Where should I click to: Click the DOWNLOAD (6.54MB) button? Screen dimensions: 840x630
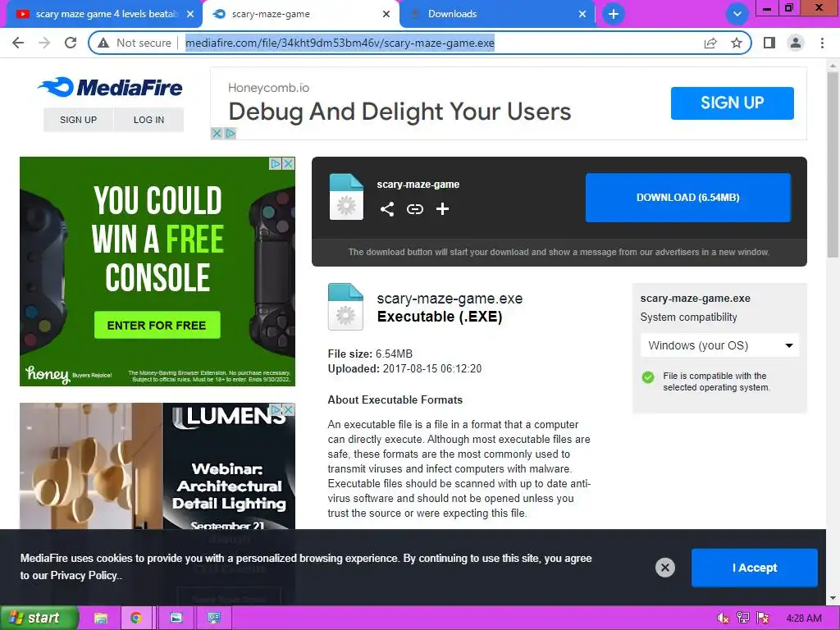click(688, 197)
